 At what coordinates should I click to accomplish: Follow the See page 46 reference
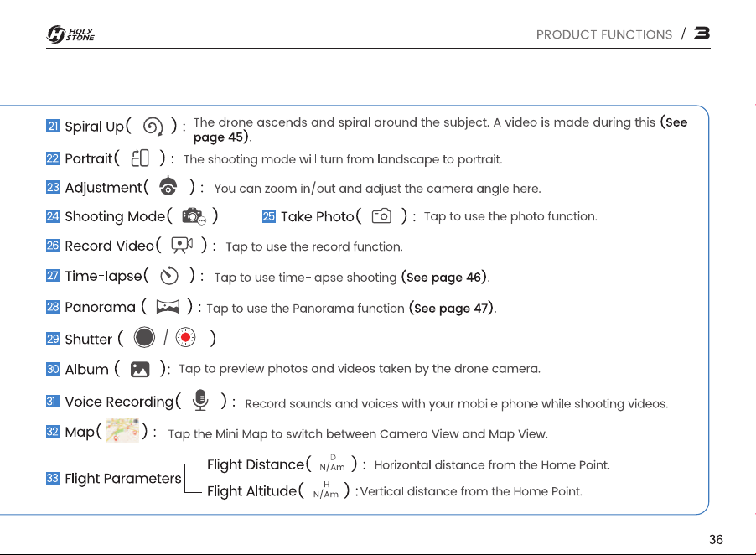tap(444, 277)
